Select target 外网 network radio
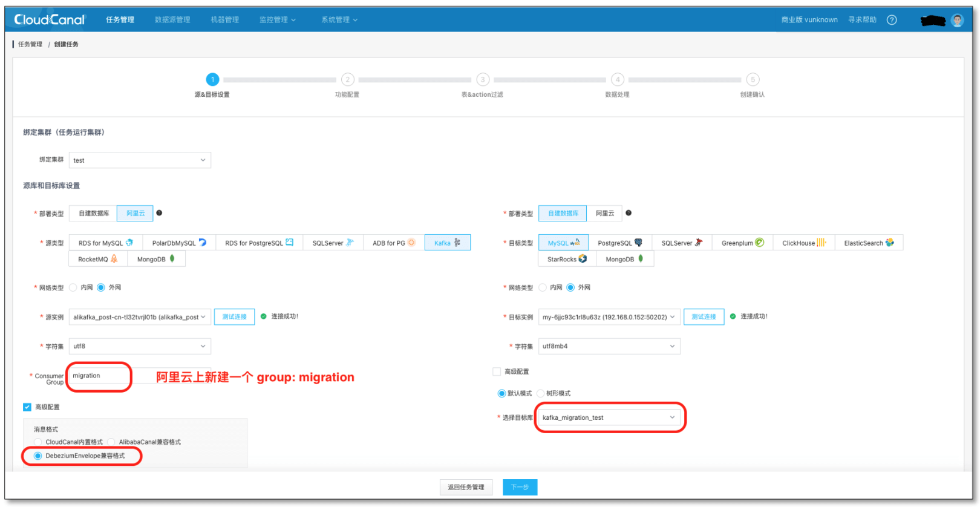 (570, 287)
